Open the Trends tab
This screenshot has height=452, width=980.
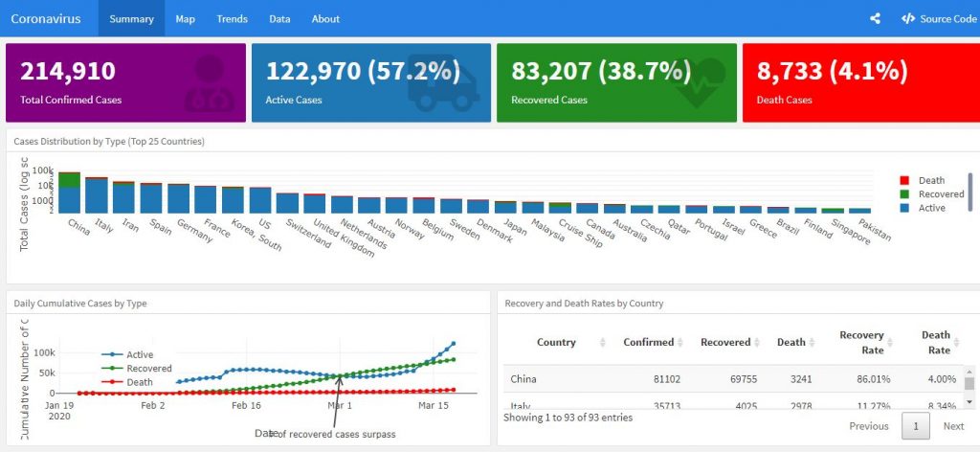point(232,18)
